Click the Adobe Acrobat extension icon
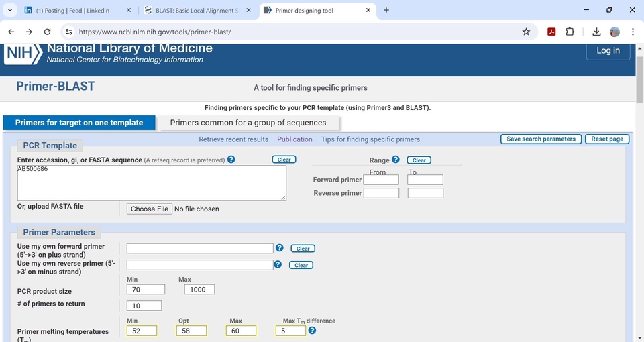The height and width of the screenshot is (342, 644). (x=551, y=32)
